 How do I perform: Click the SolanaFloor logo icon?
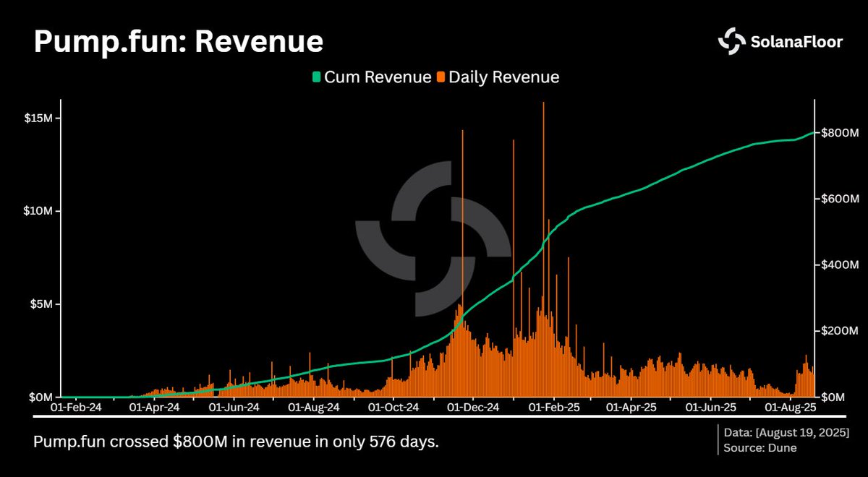731,41
